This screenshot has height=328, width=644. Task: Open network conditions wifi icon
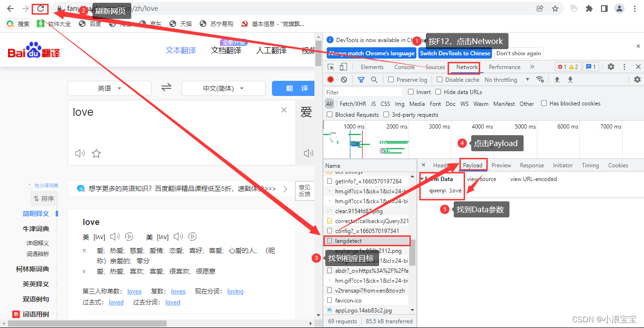tap(540, 80)
